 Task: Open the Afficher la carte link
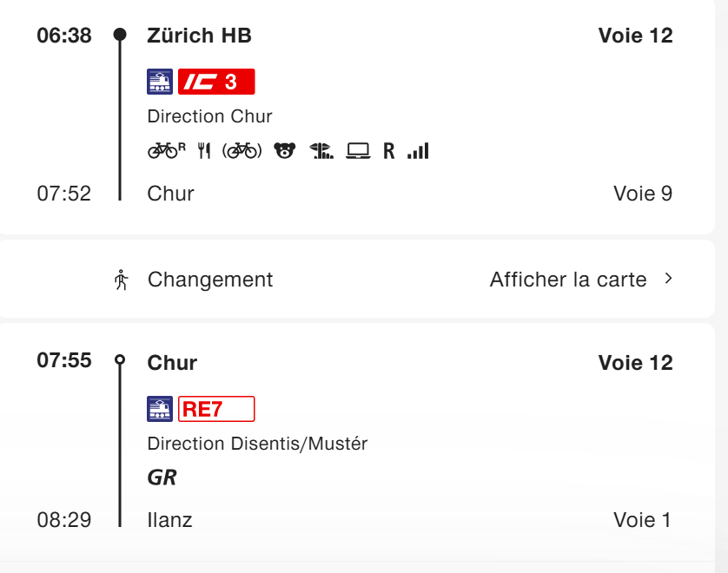(x=568, y=280)
